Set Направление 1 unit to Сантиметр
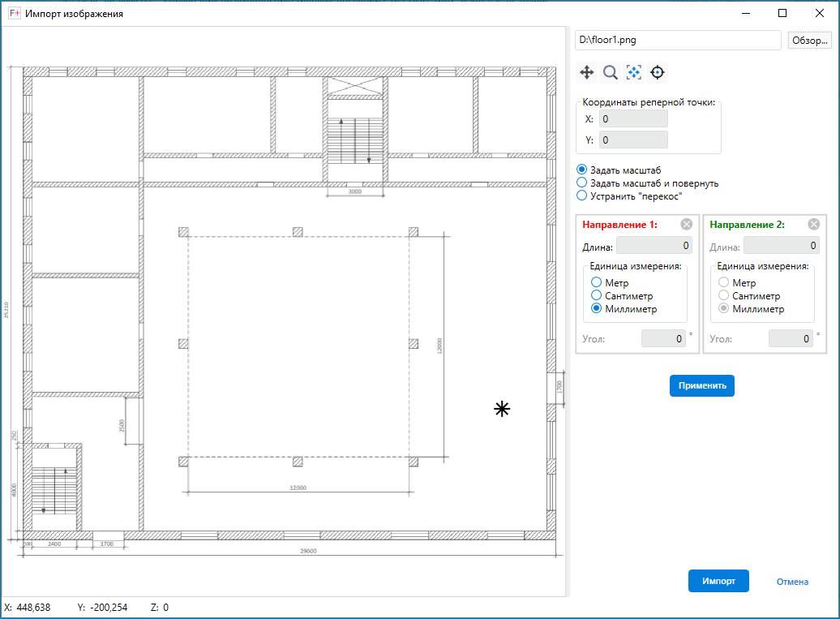The width and height of the screenshot is (840, 619). (622, 295)
